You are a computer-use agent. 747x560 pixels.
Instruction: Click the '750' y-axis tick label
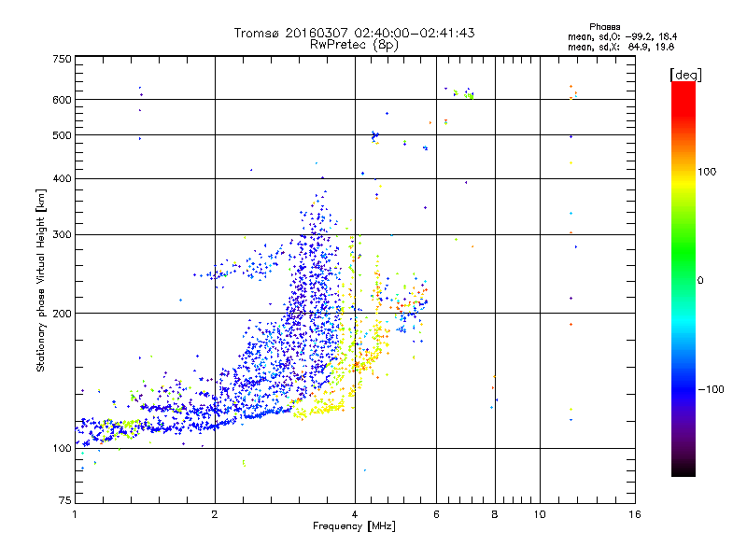[62, 59]
